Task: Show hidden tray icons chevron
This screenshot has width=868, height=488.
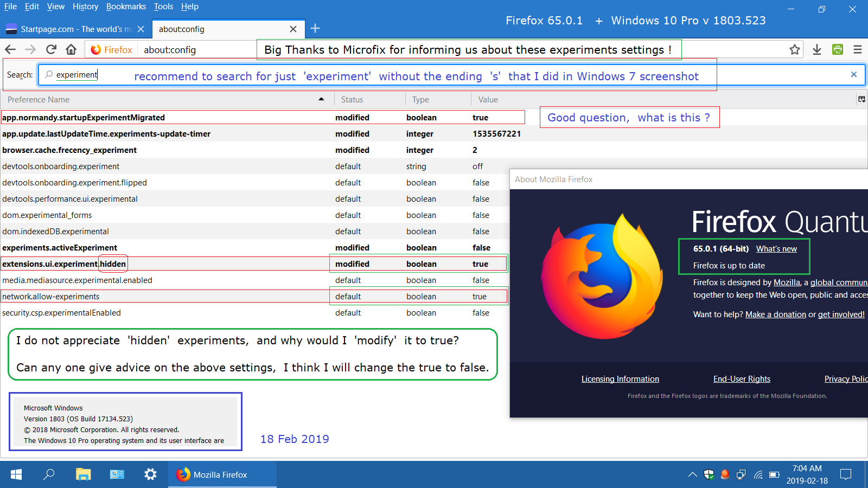Action: click(x=693, y=474)
